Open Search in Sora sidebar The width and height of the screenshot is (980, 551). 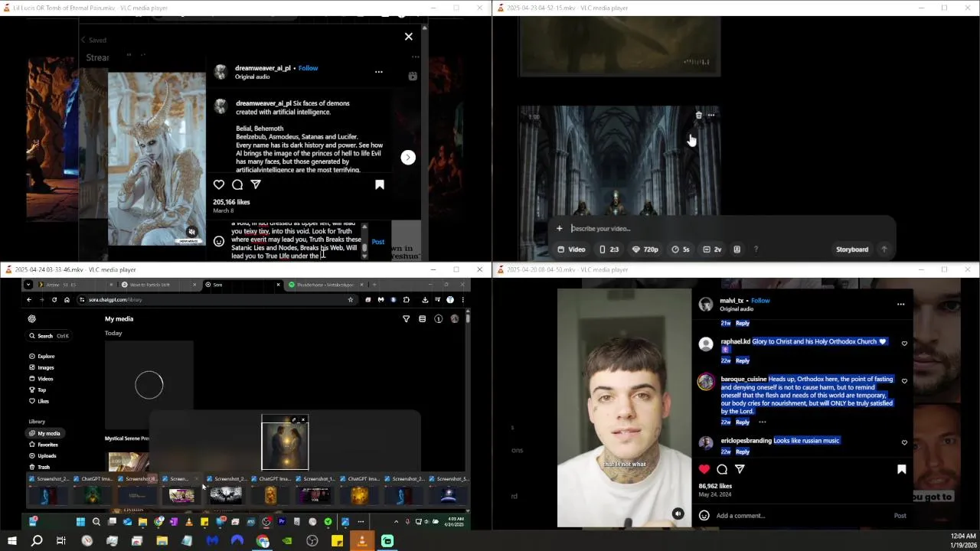tap(49, 336)
